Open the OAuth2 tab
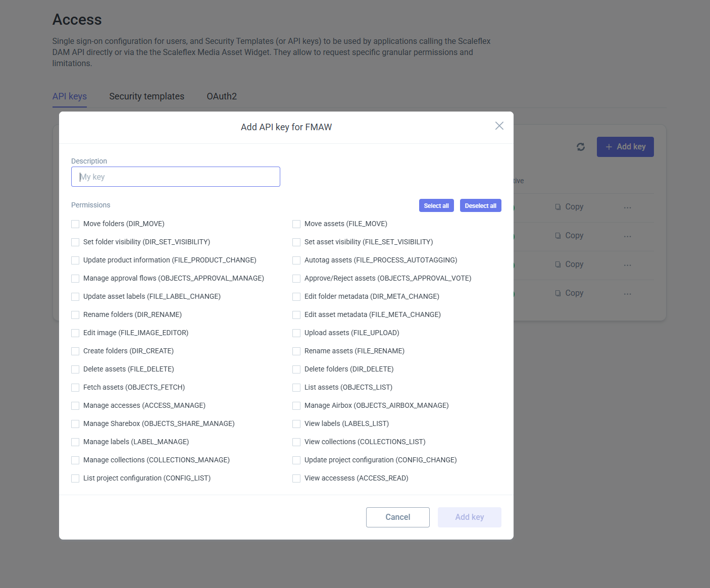Viewport: 710px width, 588px height. (222, 96)
